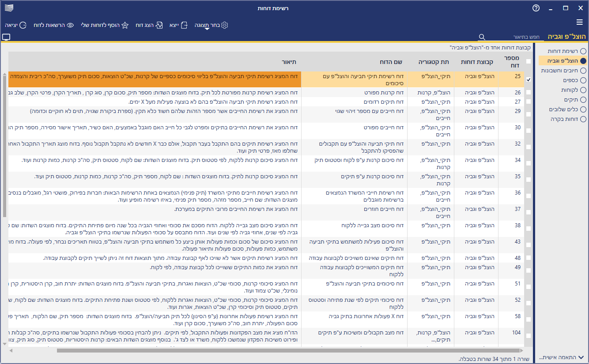Select the תיקים radio option
The image size is (589, 364).
point(583,100)
